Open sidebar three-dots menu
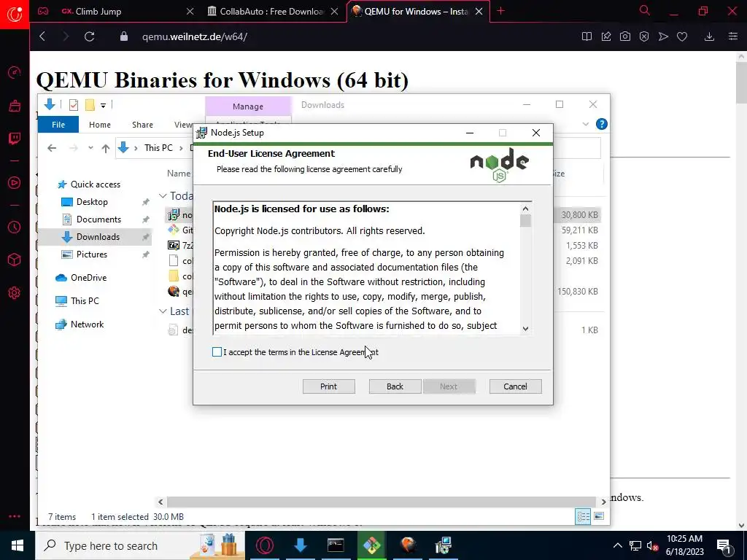This screenshot has height=560, width=747. point(15,516)
